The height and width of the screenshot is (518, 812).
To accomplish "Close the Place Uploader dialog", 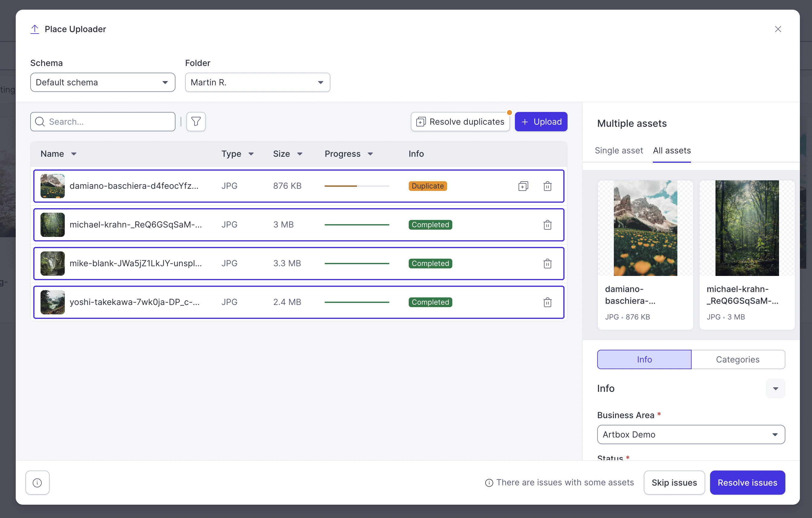I will click(778, 29).
